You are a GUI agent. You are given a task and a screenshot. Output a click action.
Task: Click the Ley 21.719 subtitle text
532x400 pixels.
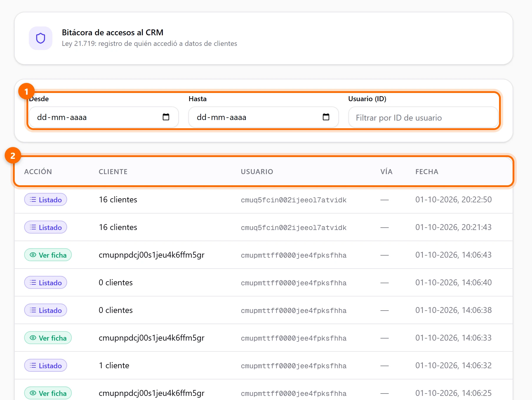point(149,44)
